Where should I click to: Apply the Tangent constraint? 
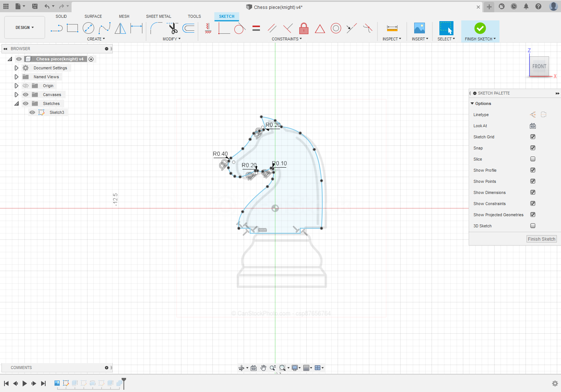tap(240, 28)
